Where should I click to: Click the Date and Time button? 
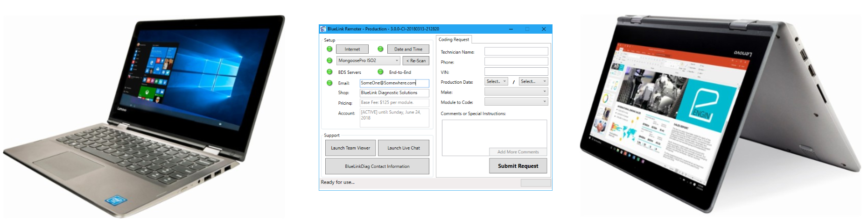[x=408, y=49]
